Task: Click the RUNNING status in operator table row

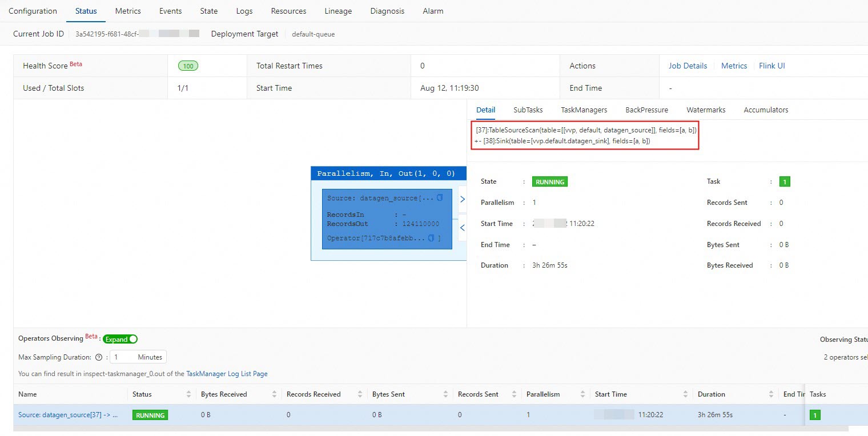Action: 150,415
